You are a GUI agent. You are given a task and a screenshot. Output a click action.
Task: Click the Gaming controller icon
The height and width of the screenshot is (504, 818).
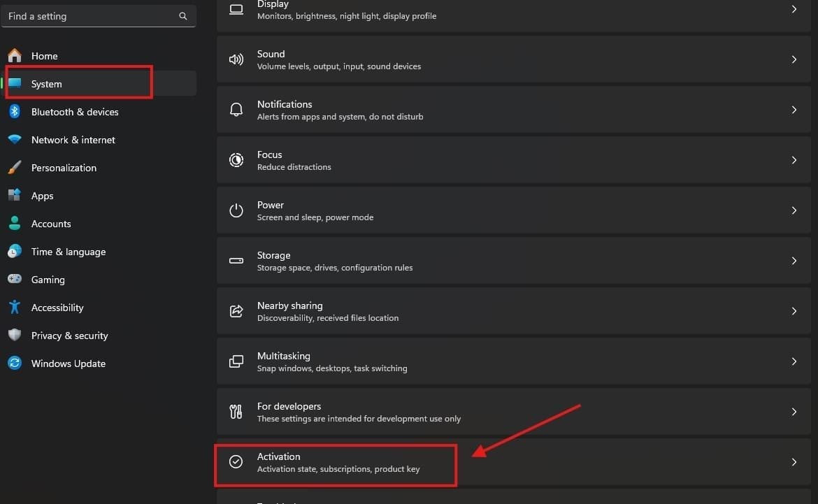point(15,279)
